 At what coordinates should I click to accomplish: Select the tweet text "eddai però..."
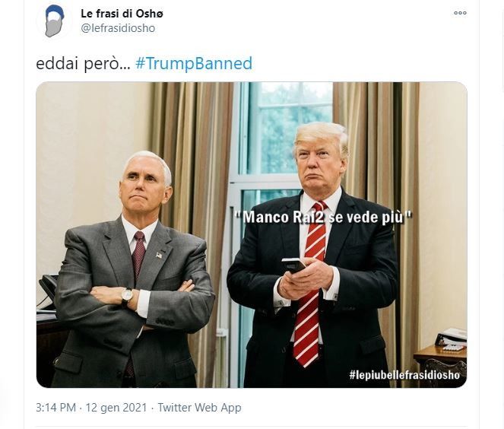[x=83, y=64]
